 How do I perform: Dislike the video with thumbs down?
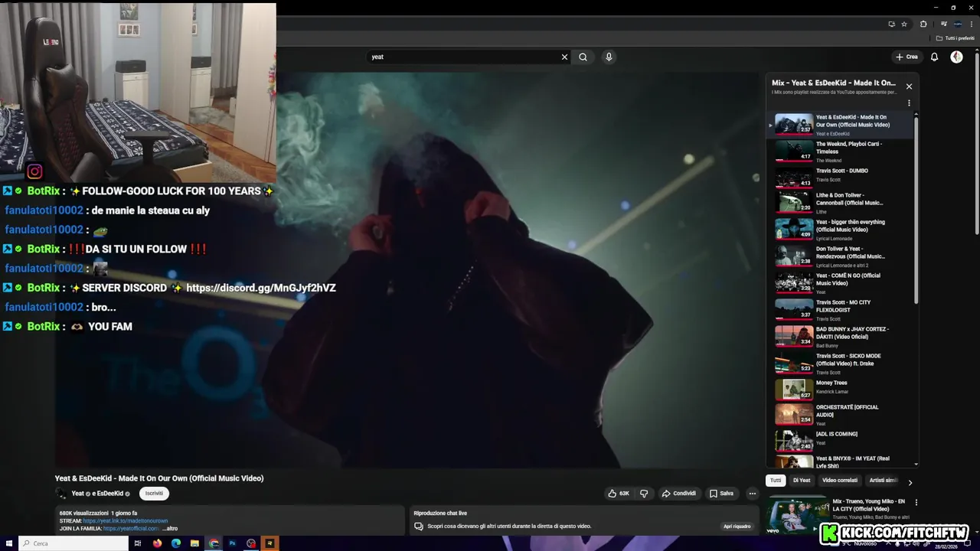point(644,494)
